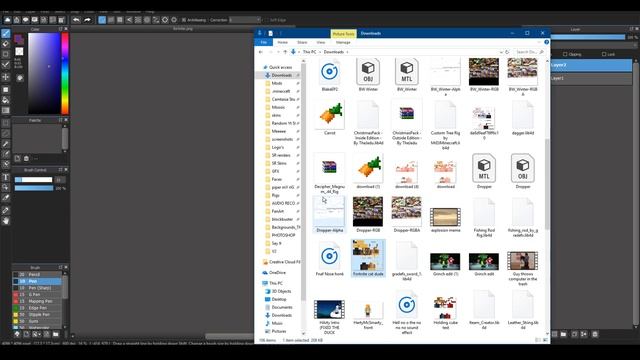Select the Bucket fill tool
The width and height of the screenshot is (640, 360).
coord(6,100)
